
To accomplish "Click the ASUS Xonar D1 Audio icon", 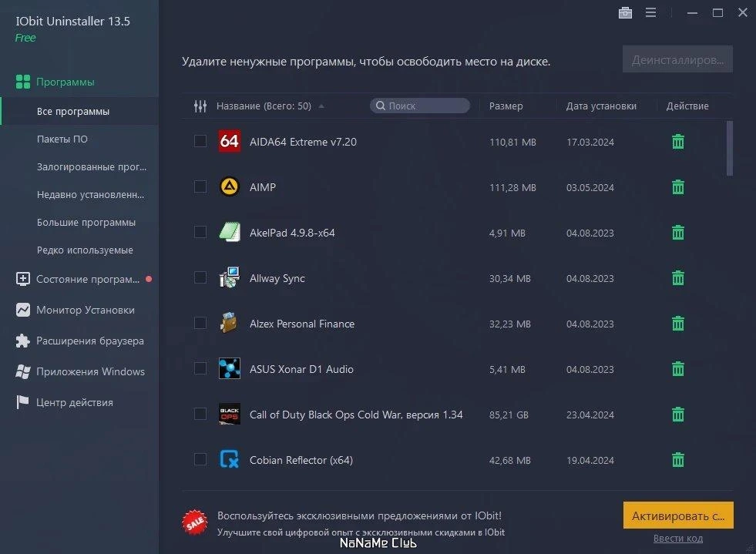I will [x=230, y=368].
